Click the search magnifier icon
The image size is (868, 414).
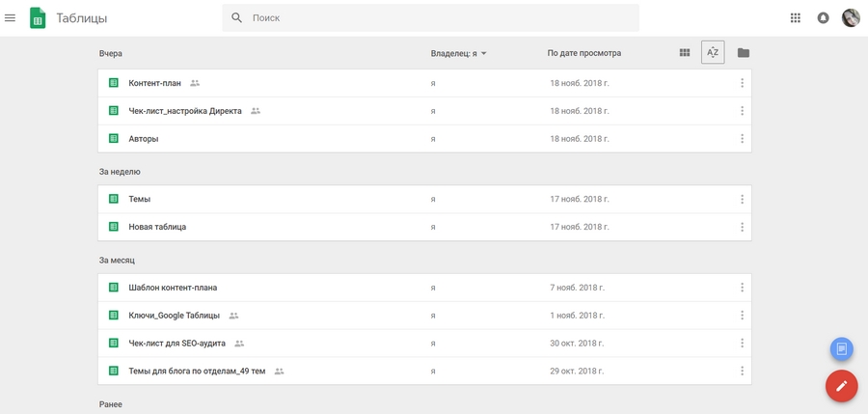pyautogui.click(x=237, y=17)
